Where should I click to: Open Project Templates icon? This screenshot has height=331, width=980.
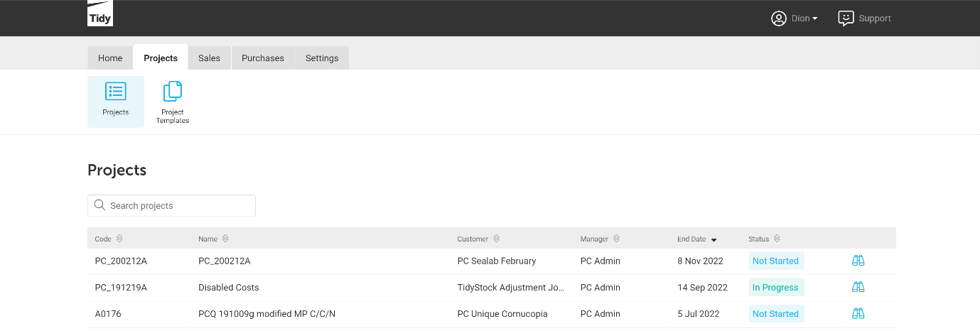[173, 92]
